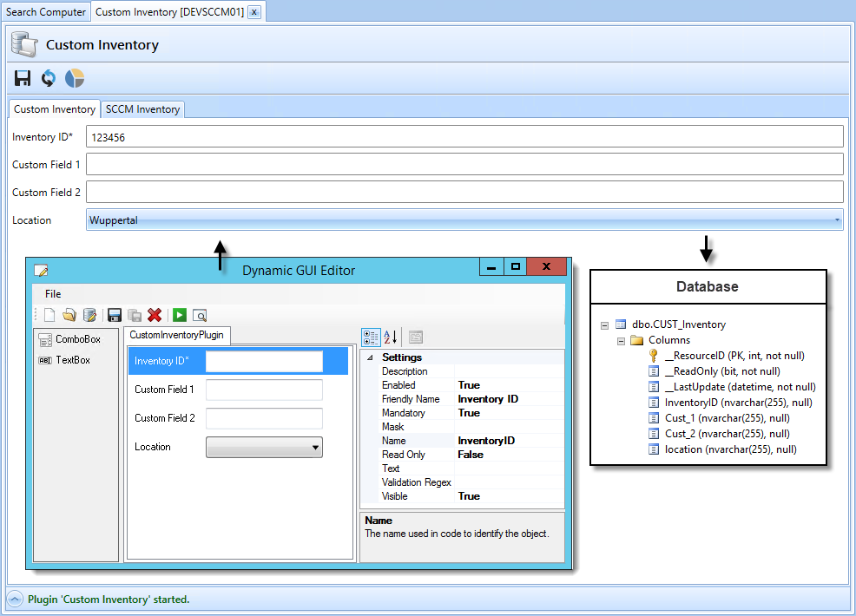The image size is (856, 616).
Task: Click the Custom Field 1 input box
Action: click(x=464, y=164)
